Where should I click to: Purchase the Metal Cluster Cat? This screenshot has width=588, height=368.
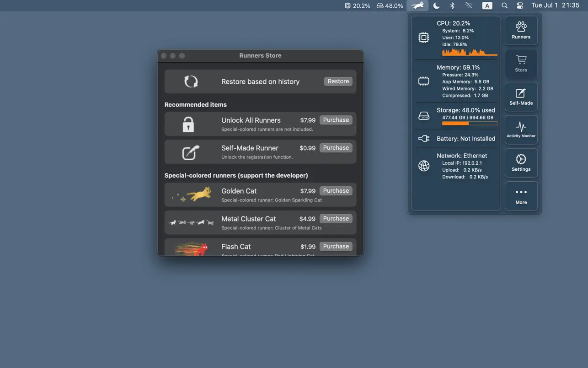[336, 219]
